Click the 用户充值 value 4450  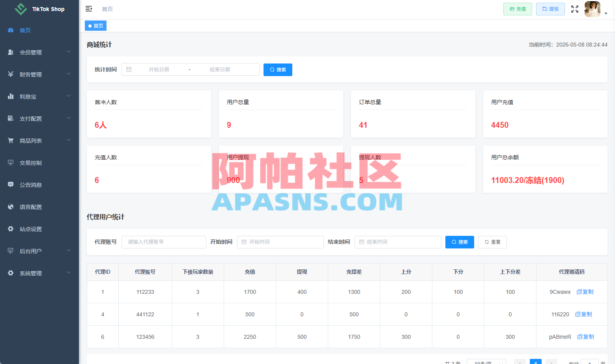click(x=500, y=125)
